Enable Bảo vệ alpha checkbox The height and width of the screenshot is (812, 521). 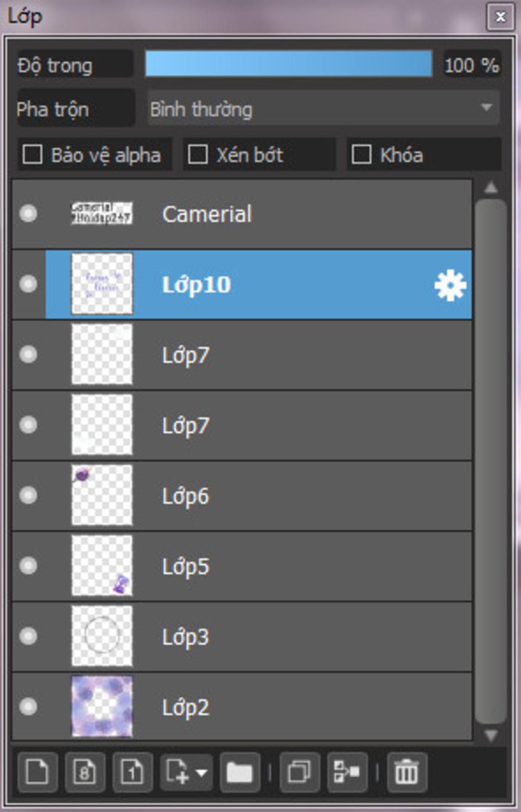point(33,154)
